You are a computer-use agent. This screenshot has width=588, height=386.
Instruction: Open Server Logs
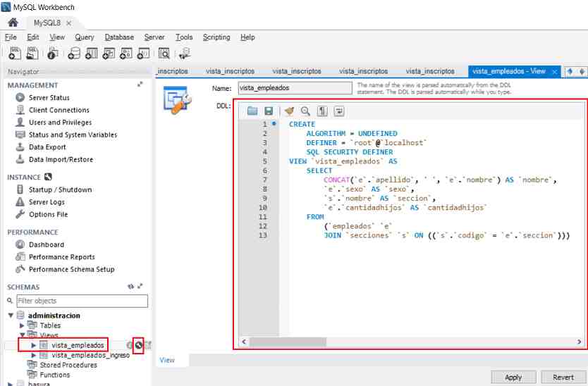coord(47,202)
